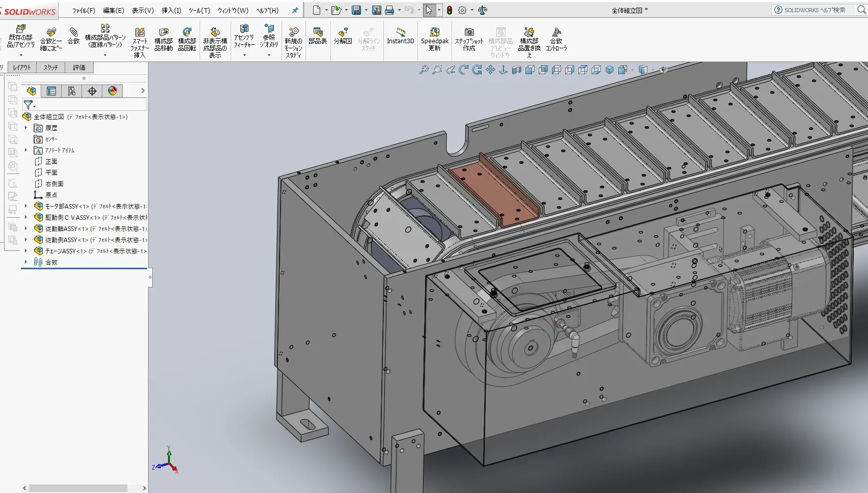Image resolution: width=868 pixels, height=493 pixels.
Task: Open the ConfigurationManager tab icon
Action: (72, 91)
